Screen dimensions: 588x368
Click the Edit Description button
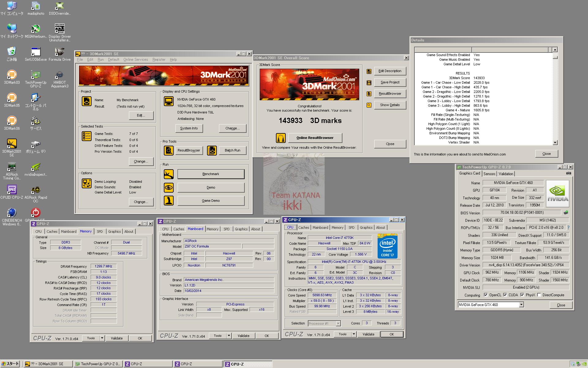pyautogui.click(x=390, y=71)
